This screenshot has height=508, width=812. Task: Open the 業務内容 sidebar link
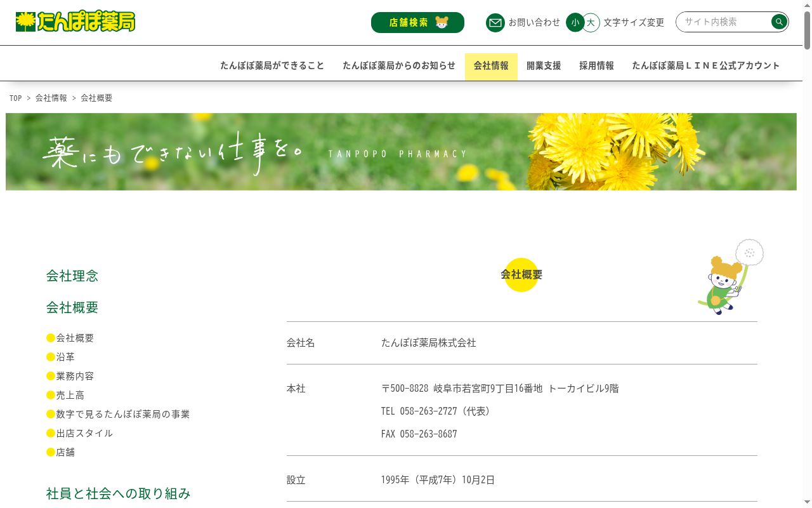75,376
